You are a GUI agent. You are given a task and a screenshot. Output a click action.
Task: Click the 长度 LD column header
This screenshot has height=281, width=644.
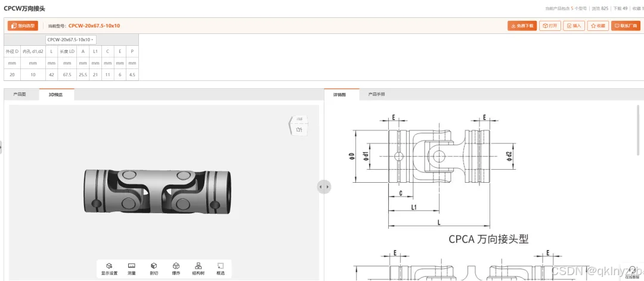click(x=67, y=51)
